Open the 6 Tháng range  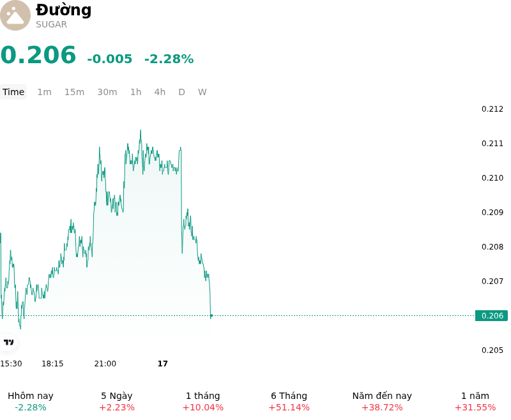[x=289, y=401]
